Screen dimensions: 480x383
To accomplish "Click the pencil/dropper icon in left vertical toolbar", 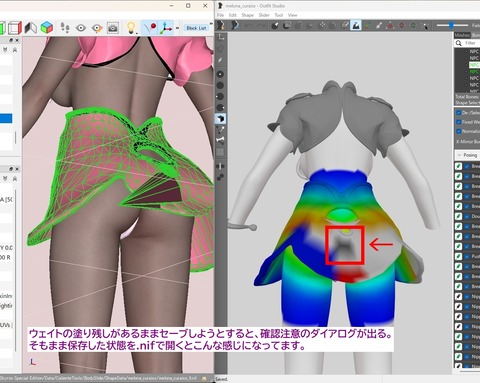I will click(x=220, y=60).
